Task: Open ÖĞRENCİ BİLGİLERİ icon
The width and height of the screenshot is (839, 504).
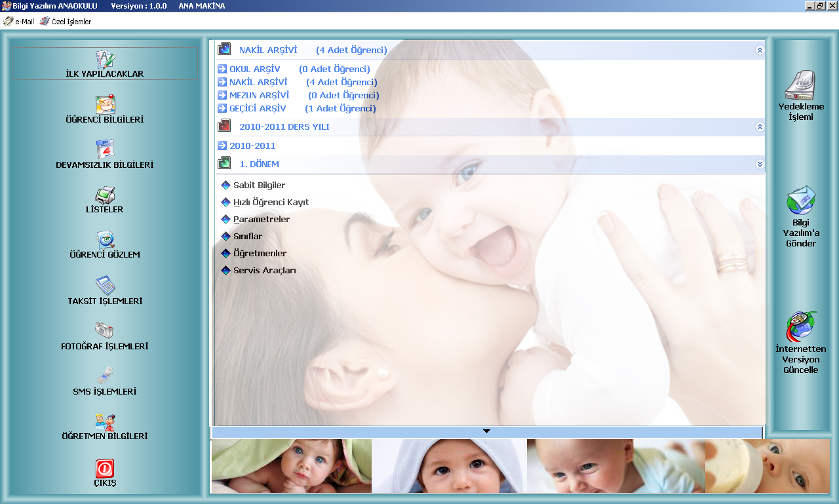Action: [x=105, y=105]
